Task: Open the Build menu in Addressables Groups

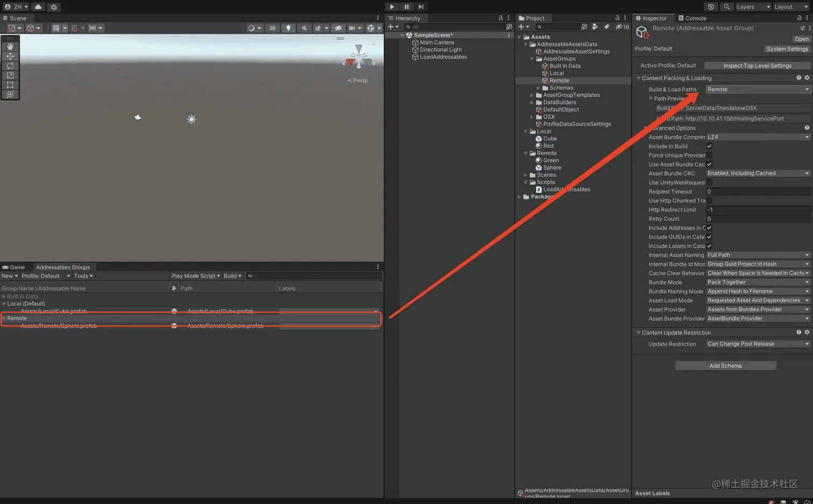Action: (232, 276)
